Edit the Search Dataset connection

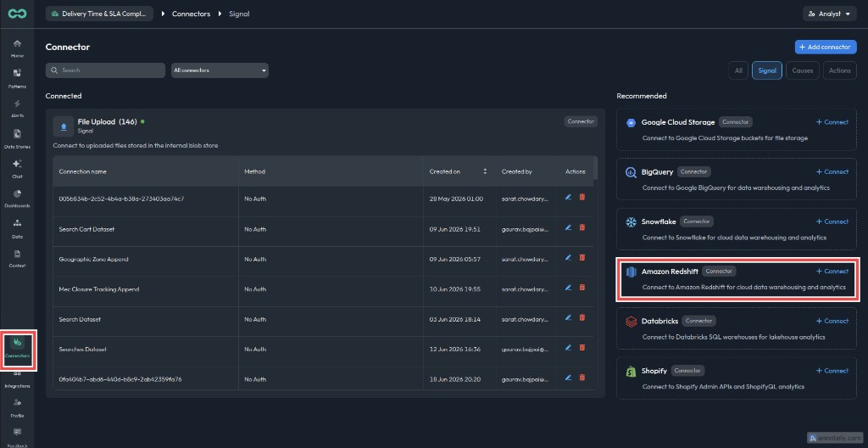click(x=568, y=317)
